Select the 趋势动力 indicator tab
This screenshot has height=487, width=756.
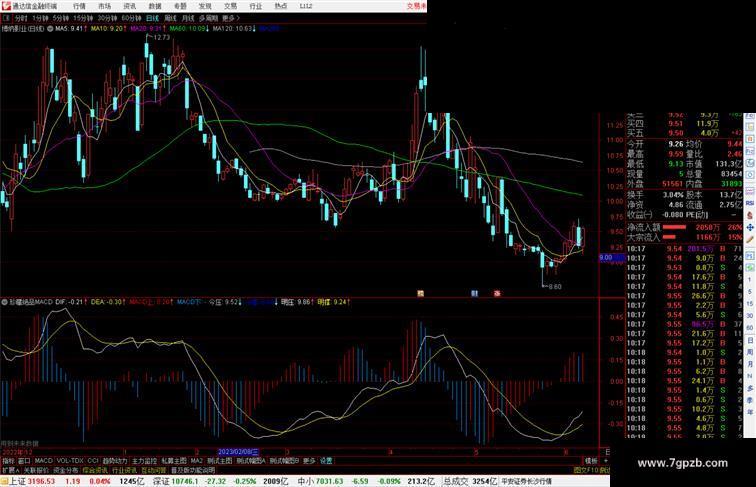(x=115, y=461)
